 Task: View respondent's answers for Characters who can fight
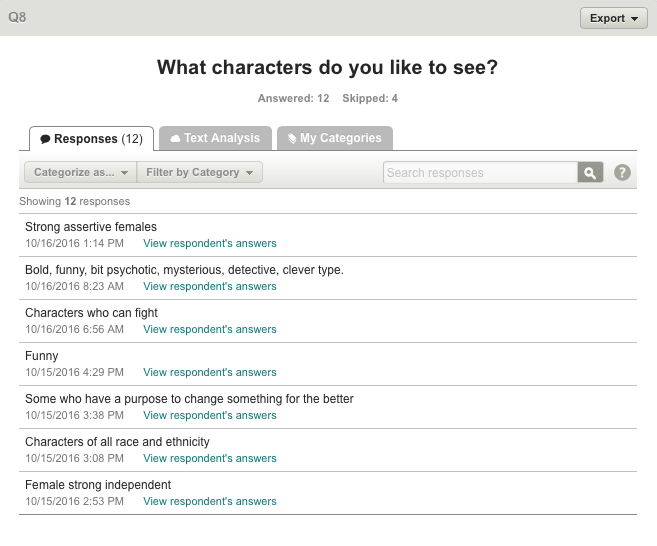210,329
